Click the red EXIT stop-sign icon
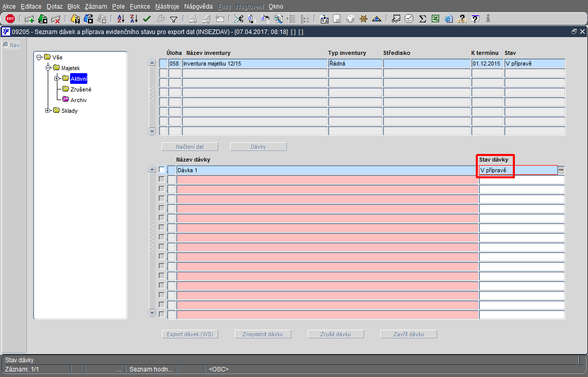 pos(10,18)
